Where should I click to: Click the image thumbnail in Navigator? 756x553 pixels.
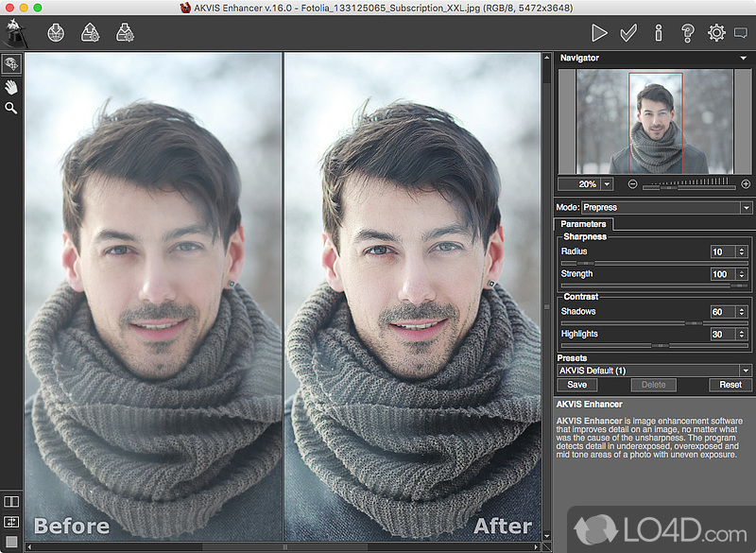655,120
